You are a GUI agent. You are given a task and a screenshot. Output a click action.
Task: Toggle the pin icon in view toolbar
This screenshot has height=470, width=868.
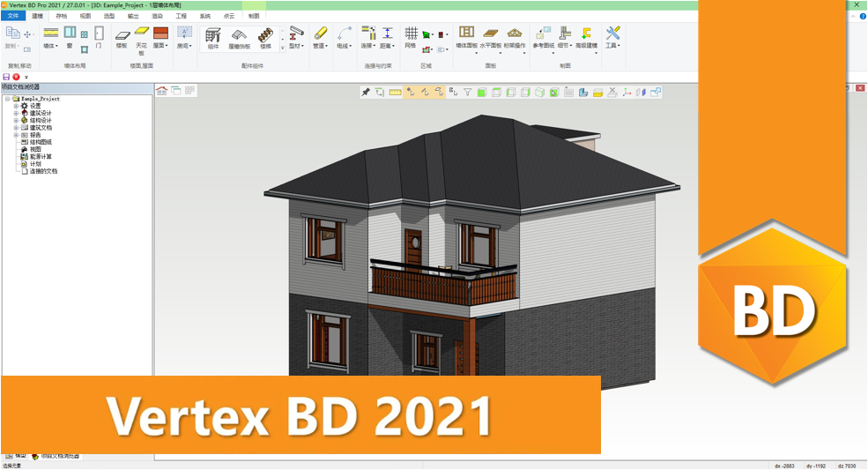366,92
